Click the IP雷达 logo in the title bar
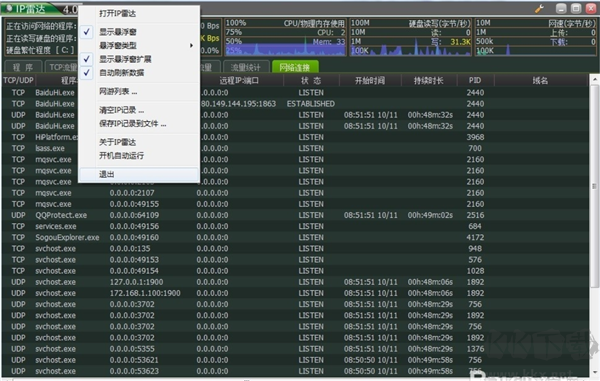600x381 pixels. pyautogui.click(x=25, y=9)
